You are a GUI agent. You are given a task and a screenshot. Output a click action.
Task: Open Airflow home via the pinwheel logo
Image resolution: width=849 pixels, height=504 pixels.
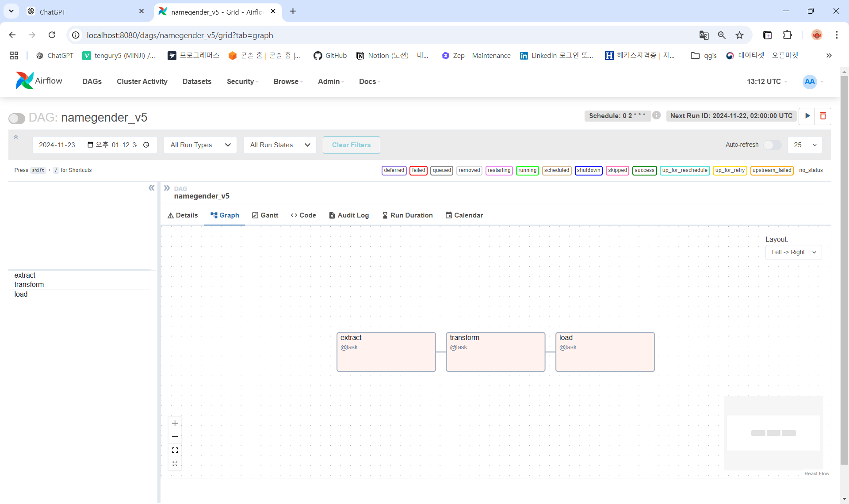(25, 80)
